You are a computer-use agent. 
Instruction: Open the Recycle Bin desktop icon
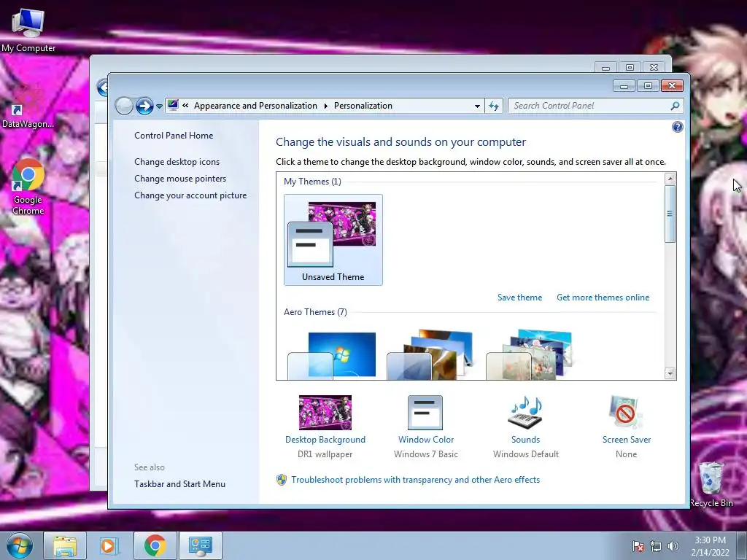click(711, 484)
